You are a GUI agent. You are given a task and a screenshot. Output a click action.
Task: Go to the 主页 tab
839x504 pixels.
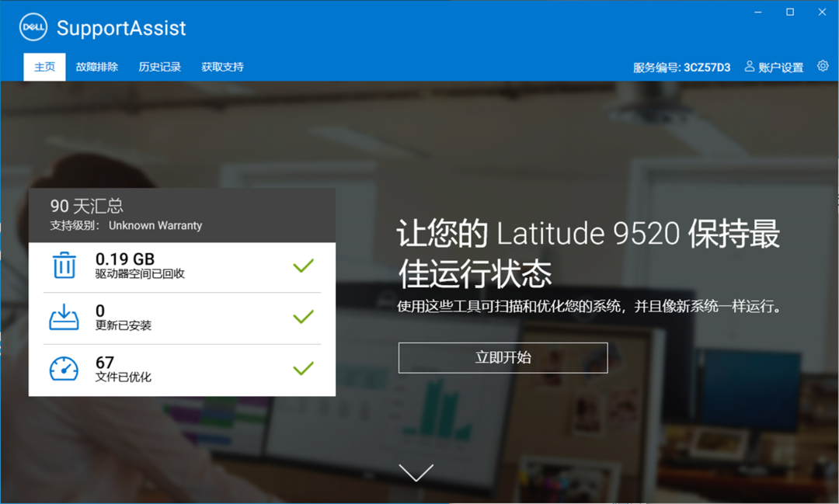(44, 67)
